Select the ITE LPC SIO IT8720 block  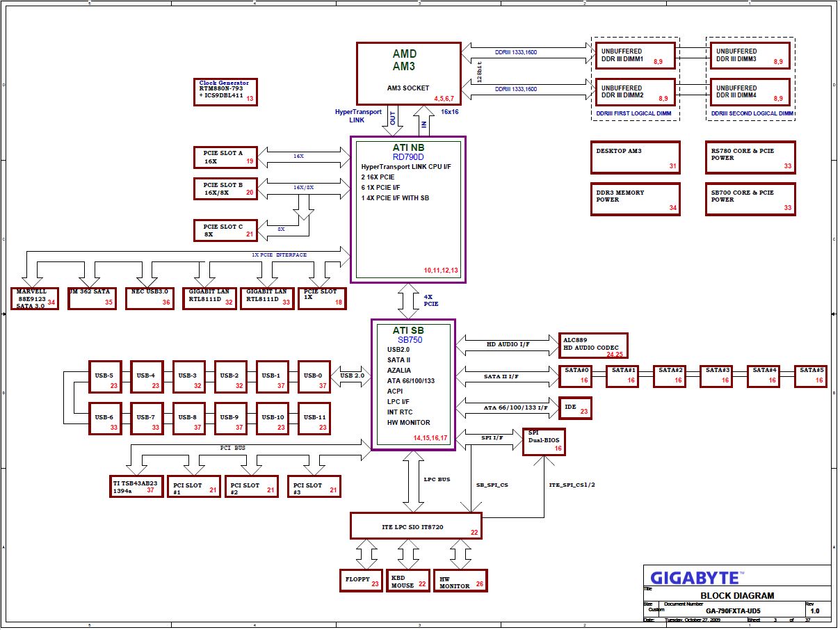pos(416,526)
